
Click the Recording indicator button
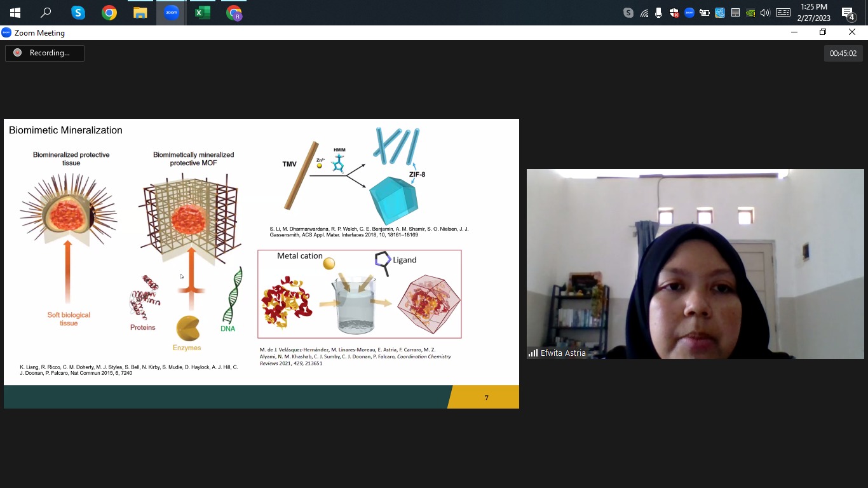coord(44,53)
